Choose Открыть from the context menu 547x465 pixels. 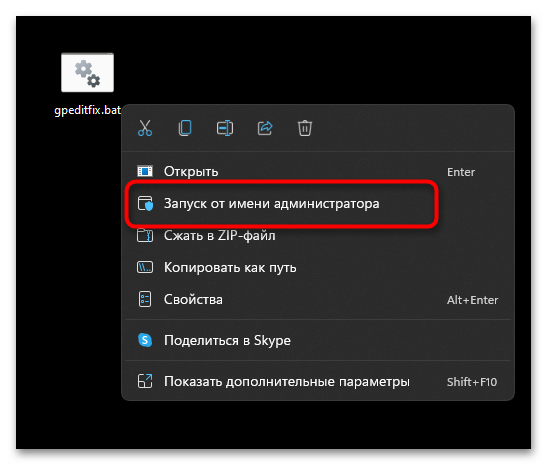click(x=317, y=172)
